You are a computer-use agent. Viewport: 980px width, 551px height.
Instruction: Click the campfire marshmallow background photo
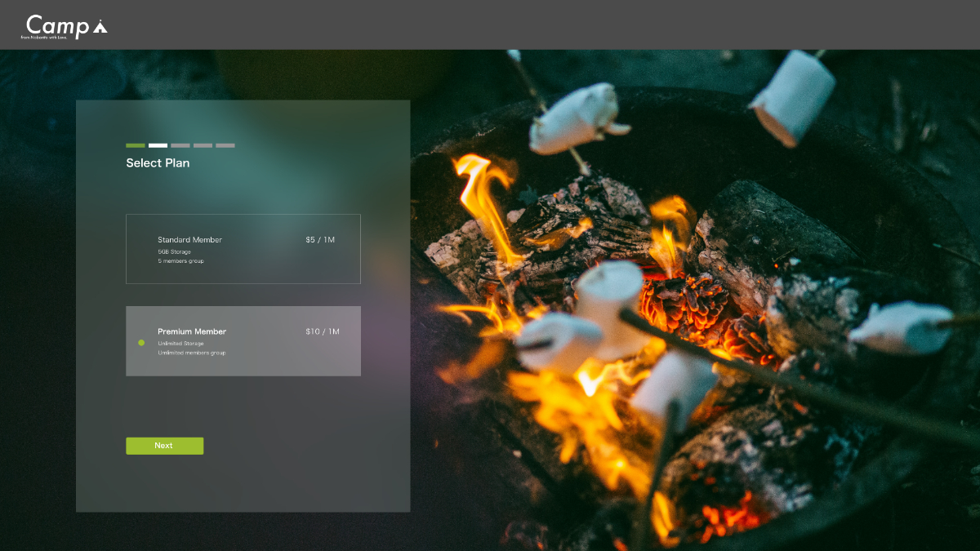pyautogui.click(x=694, y=327)
